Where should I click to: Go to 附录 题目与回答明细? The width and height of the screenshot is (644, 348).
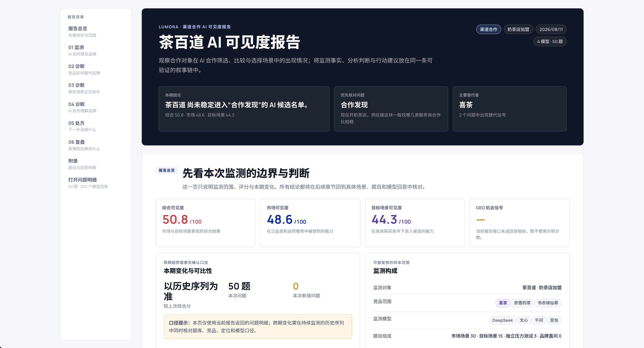[96, 164]
